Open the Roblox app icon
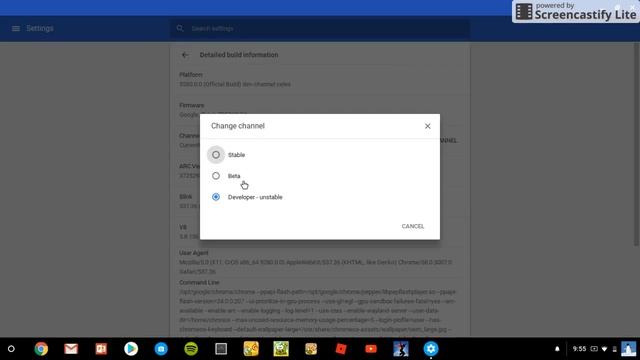 (341, 349)
